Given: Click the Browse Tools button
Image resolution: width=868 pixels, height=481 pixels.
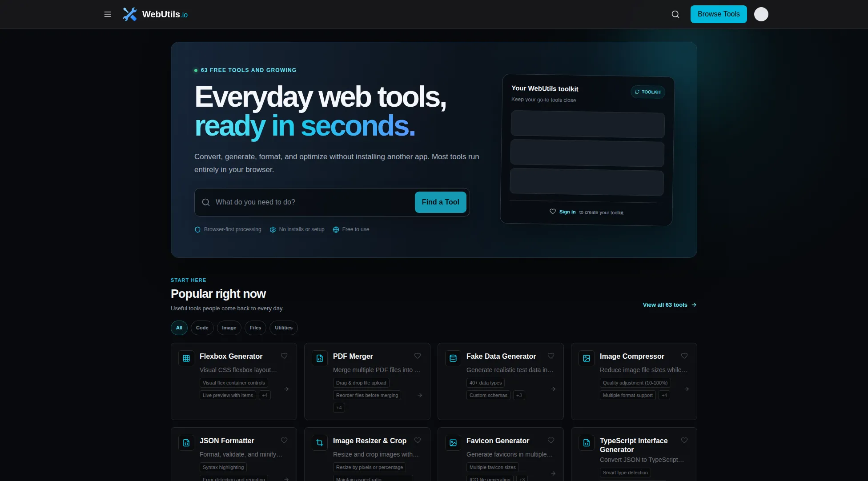Looking at the screenshot, I should tap(719, 14).
